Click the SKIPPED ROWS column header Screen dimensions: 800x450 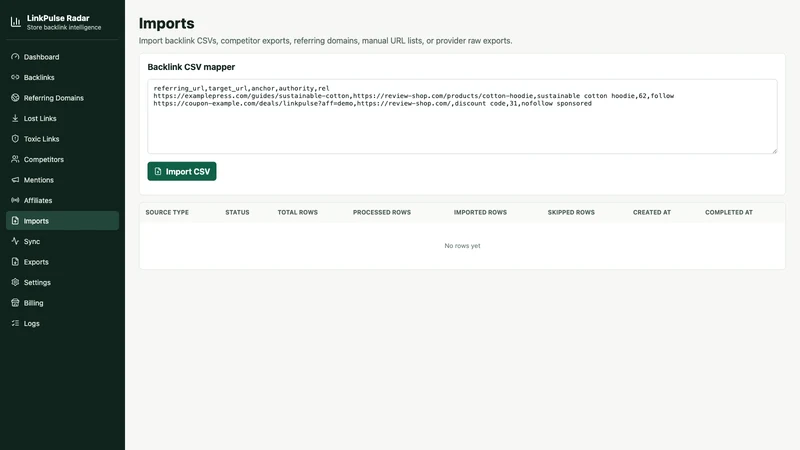[x=571, y=212]
